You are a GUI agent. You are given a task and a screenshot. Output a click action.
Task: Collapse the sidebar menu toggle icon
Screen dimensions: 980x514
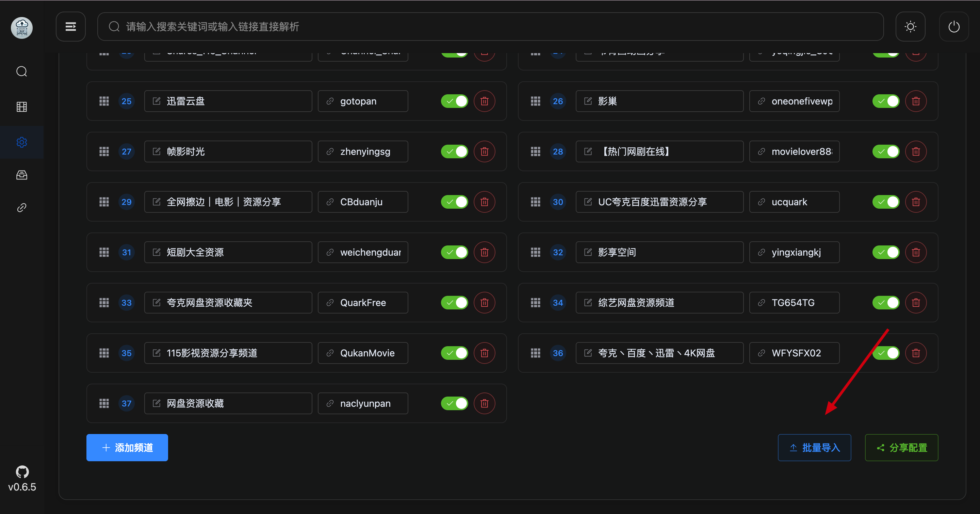point(71,27)
